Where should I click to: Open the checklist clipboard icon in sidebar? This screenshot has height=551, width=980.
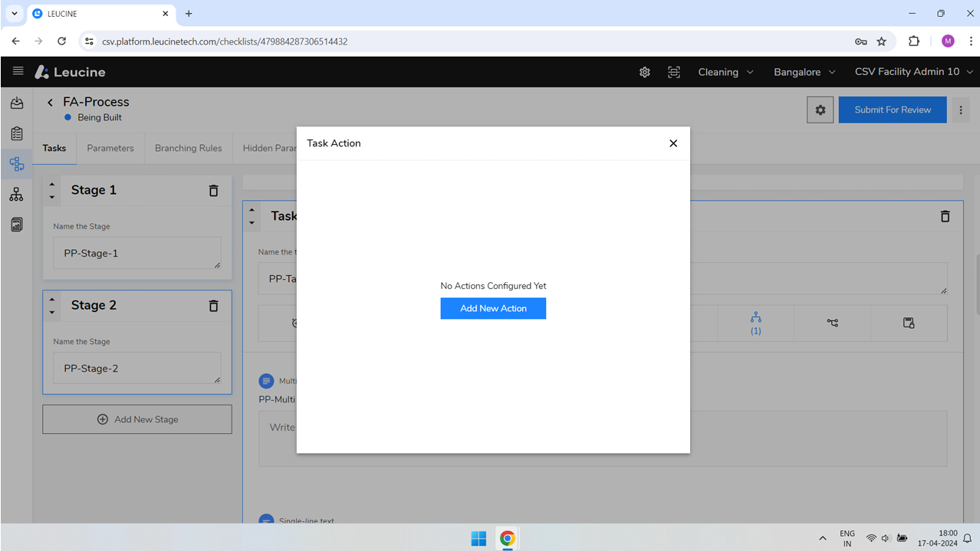[17, 133]
